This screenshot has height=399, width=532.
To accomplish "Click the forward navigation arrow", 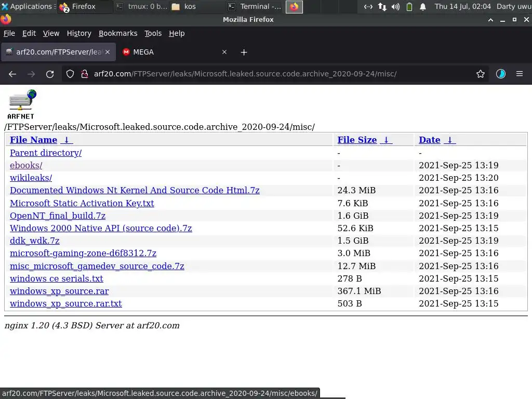I will click(31, 74).
